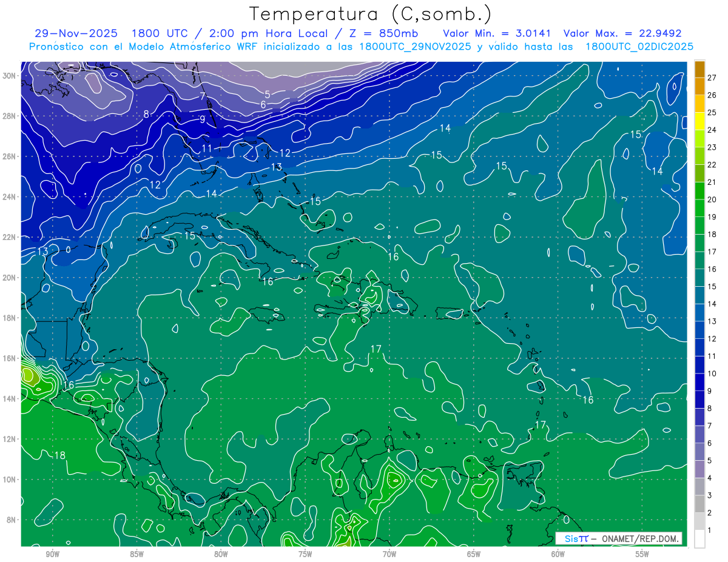Screen dimensions: 728x562
Task: Click the dark orange top swatch of colorbar
Action: click(x=699, y=69)
